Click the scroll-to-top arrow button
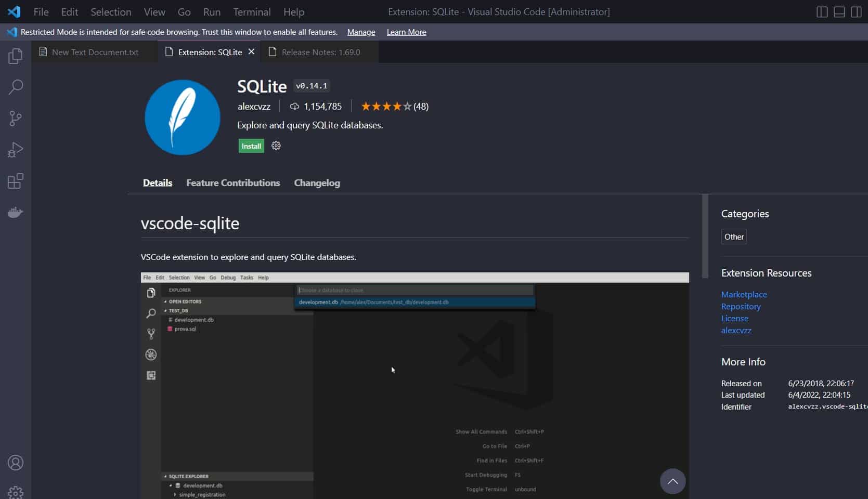 (672, 481)
